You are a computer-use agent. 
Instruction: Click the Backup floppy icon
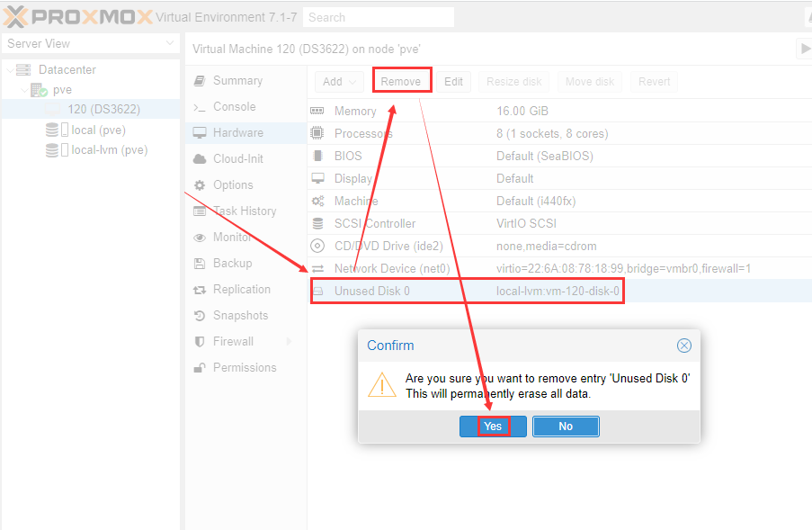[x=200, y=263]
